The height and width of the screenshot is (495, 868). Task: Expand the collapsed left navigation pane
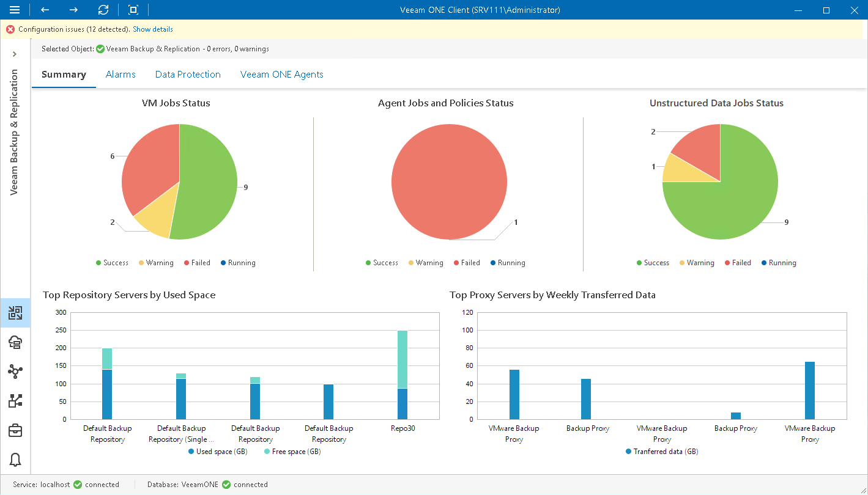pyautogui.click(x=15, y=53)
